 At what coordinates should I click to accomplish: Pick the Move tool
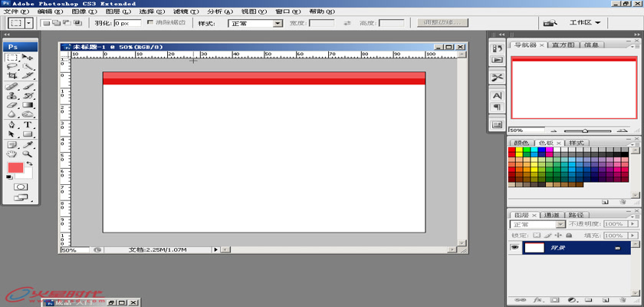(x=28, y=58)
